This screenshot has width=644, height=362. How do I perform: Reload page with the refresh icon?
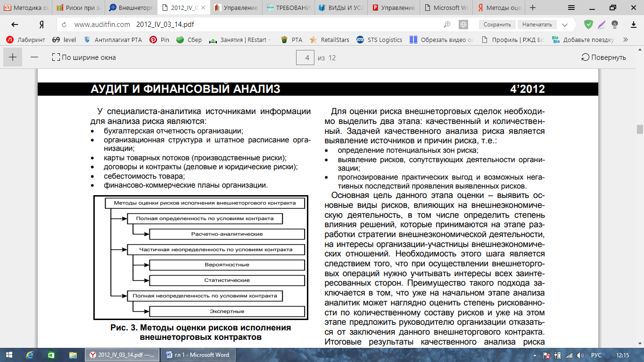pyautogui.click(x=65, y=25)
